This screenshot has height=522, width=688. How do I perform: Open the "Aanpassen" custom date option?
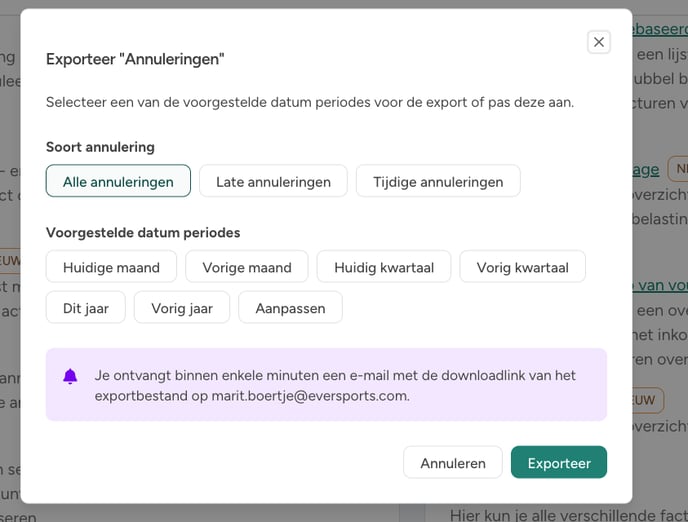click(290, 308)
